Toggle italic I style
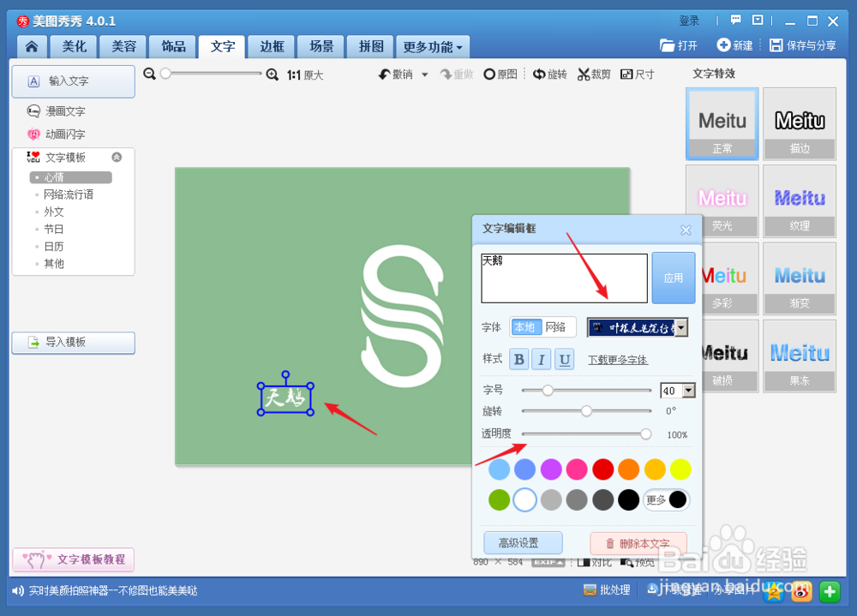The image size is (857, 616). click(x=542, y=359)
